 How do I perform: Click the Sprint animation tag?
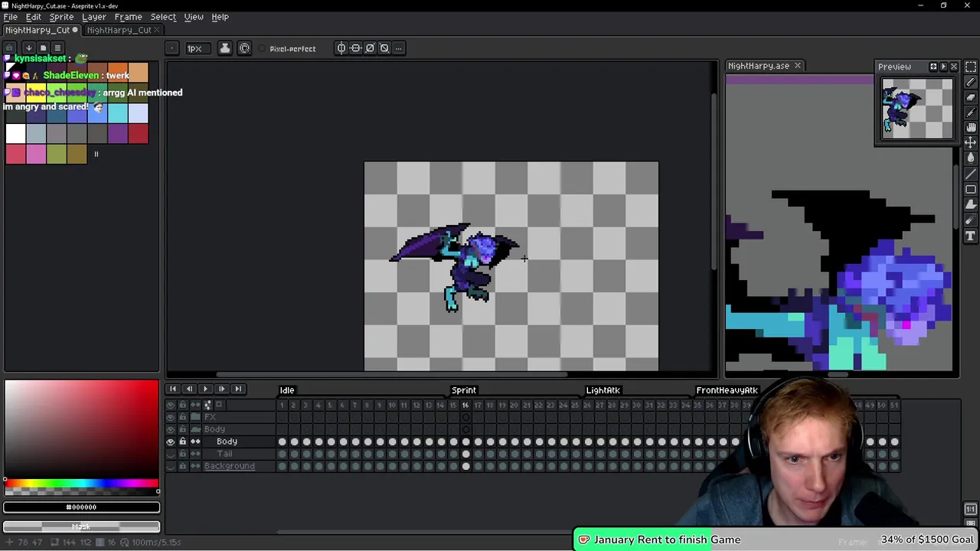[x=464, y=390]
